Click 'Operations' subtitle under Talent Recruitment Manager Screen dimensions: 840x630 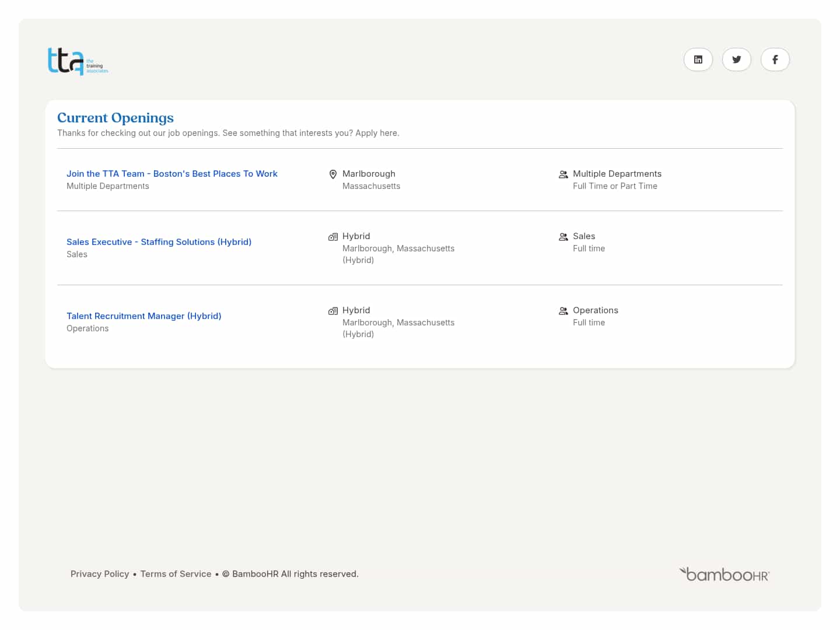(x=87, y=328)
